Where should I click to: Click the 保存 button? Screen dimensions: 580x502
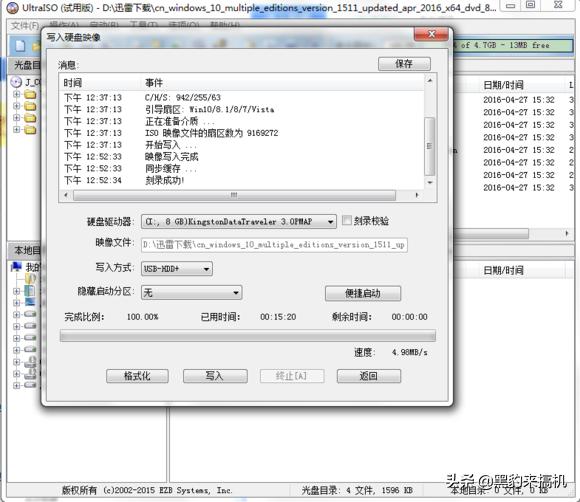pos(404,64)
